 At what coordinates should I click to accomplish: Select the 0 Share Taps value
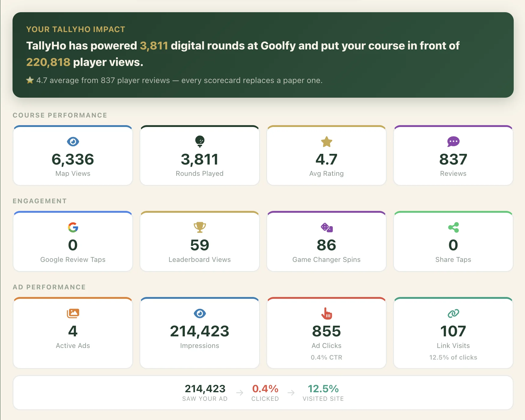453,245
